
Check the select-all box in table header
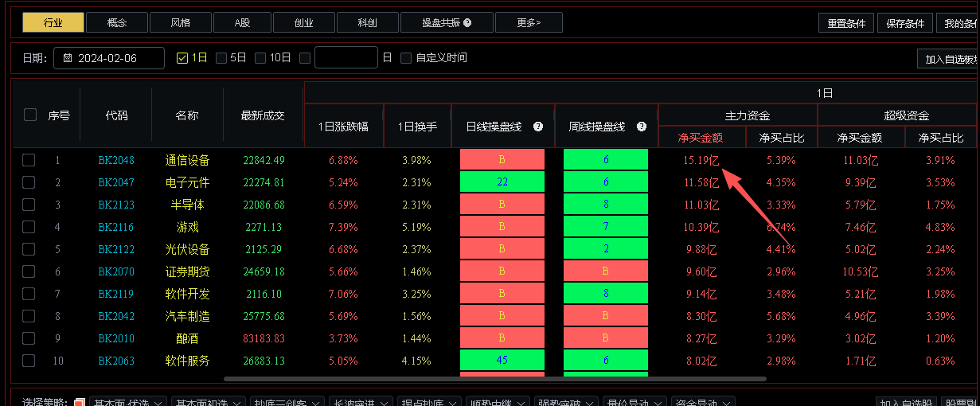pos(30,115)
